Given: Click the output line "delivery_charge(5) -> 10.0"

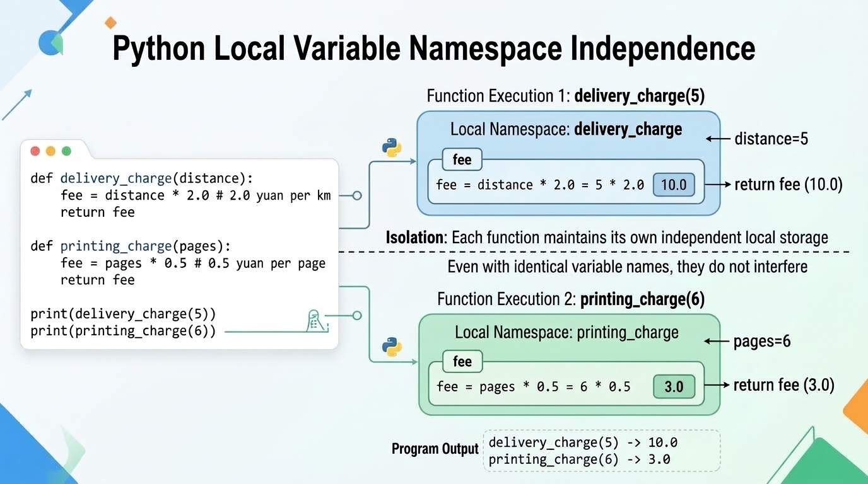Looking at the screenshot, I should (x=583, y=442).
